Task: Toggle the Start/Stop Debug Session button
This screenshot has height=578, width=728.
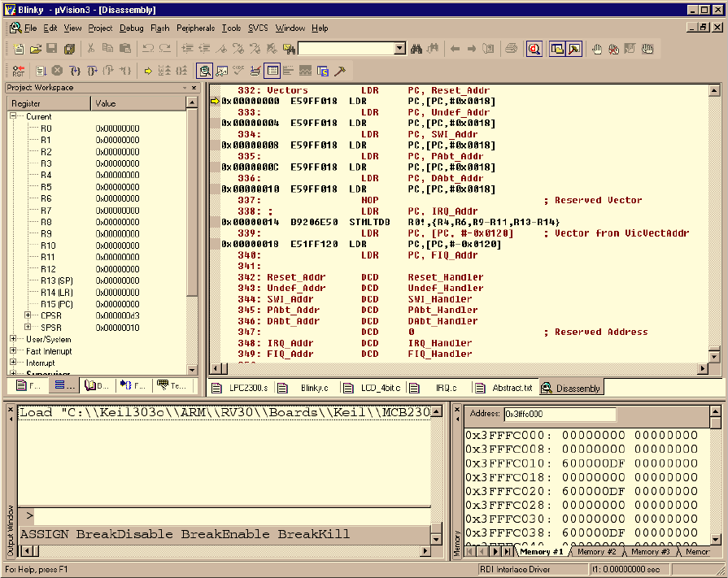Action: pos(534,49)
